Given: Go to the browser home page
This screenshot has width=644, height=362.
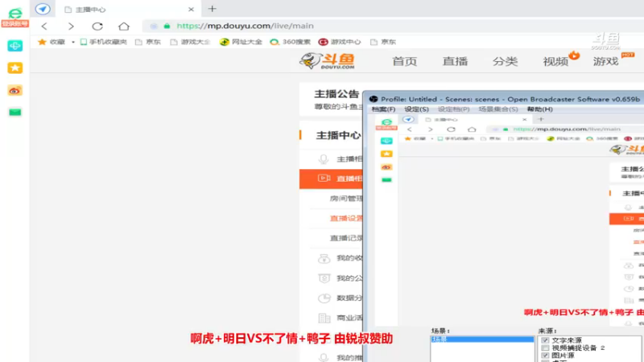Looking at the screenshot, I should point(124,27).
